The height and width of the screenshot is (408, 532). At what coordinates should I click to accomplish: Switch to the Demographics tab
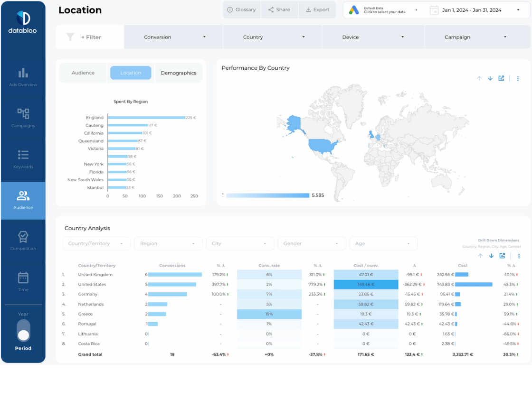pyautogui.click(x=179, y=73)
